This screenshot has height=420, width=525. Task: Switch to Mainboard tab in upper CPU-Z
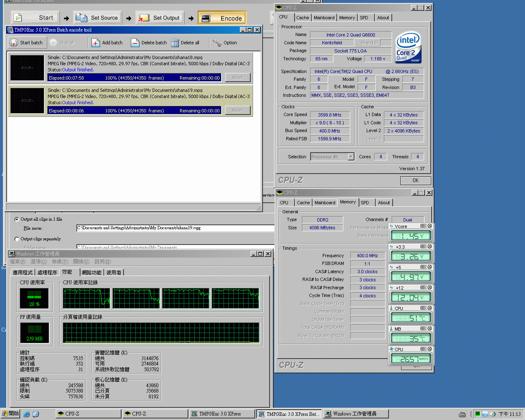pyautogui.click(x=324, y=18)
